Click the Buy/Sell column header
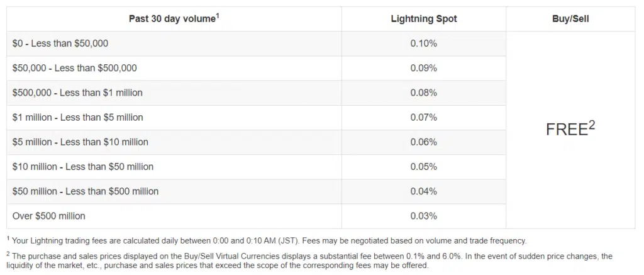The width and height of the screenshot is (644, 275). [x=570, y=19]
